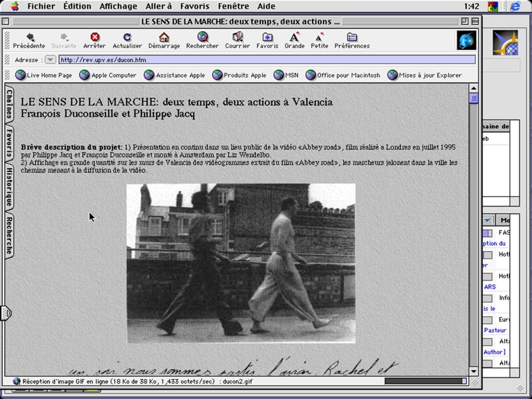Go to home page via Démarrage

(164, 41)
